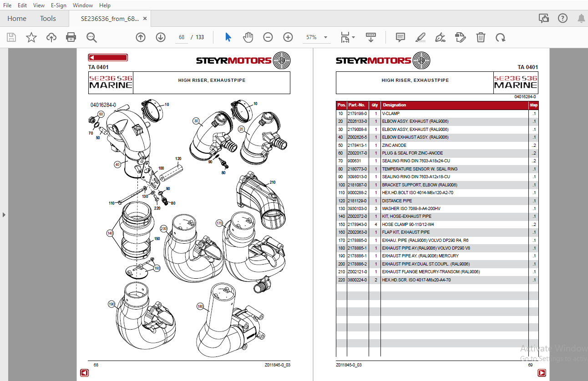Print the document
This screenshot has width=588, height=381.
point(71,37)
